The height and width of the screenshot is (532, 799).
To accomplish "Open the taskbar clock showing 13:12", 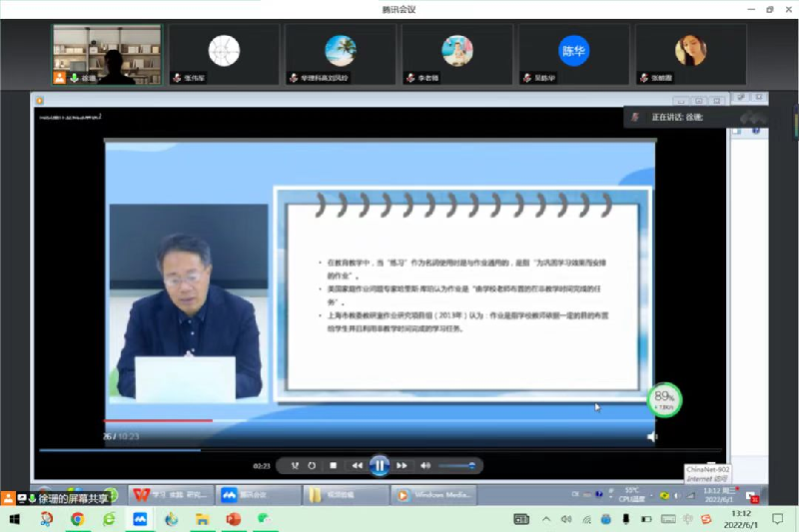I will (741, 519).
